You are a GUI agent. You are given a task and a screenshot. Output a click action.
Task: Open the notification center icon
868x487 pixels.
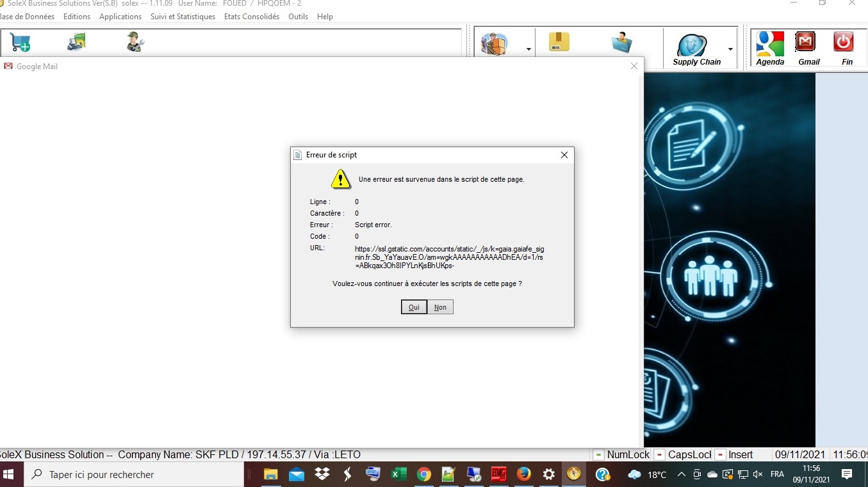[847, 474]
